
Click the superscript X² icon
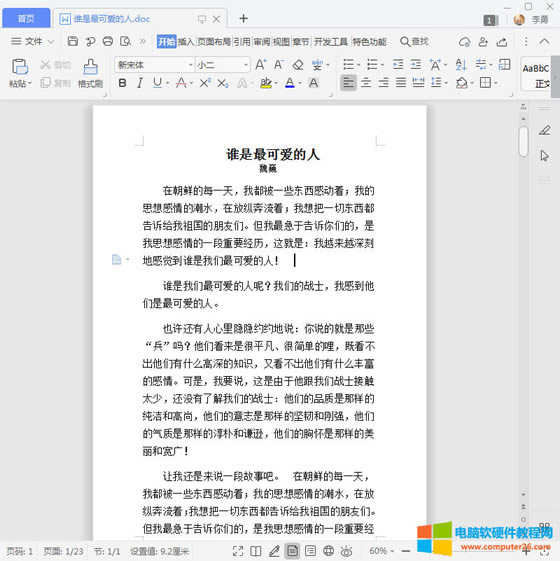[x=205, y=83]
